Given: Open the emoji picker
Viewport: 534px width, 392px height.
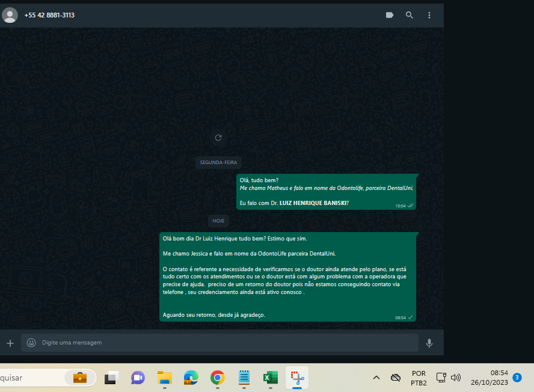Looking at the screenshot, I should click(x=31, y=343).
